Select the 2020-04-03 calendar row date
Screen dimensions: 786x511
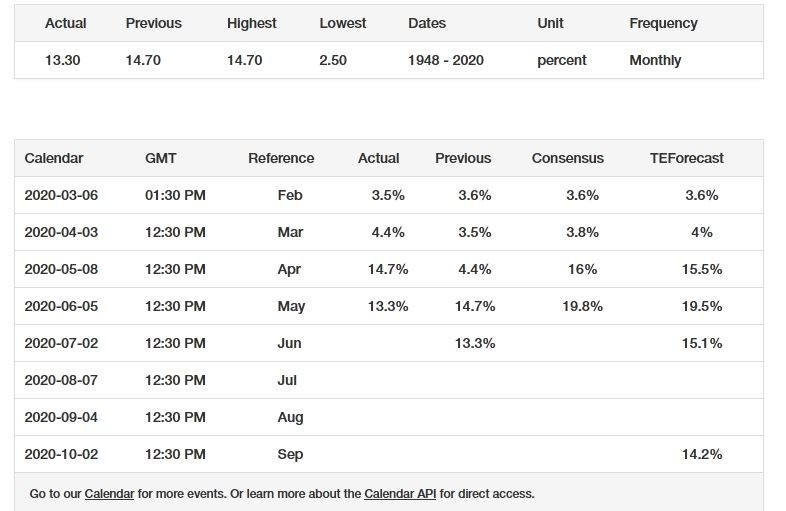point(61,232)
